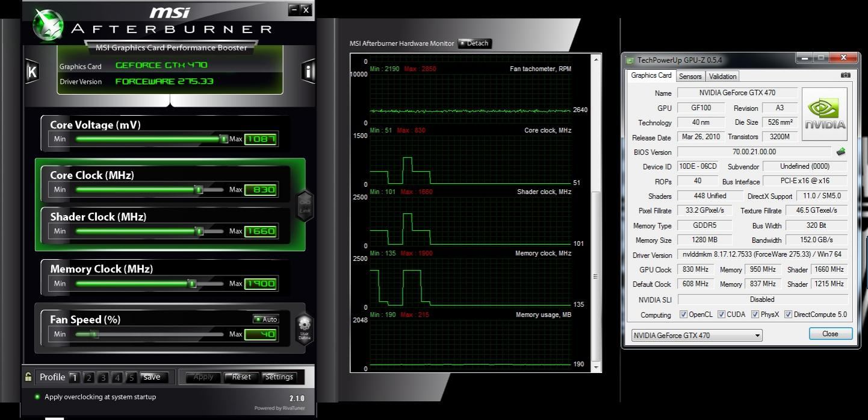Click the Memory Size value 1280 MB
The image size is (868, 420).
tap(704, 240)
